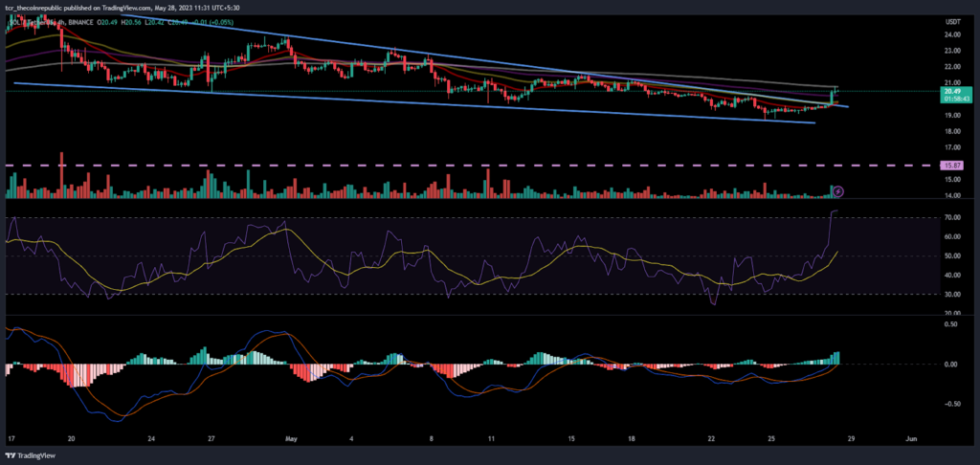Click the 23.00 price axis label
980x465 pixels.
click(x=954, y=52)
